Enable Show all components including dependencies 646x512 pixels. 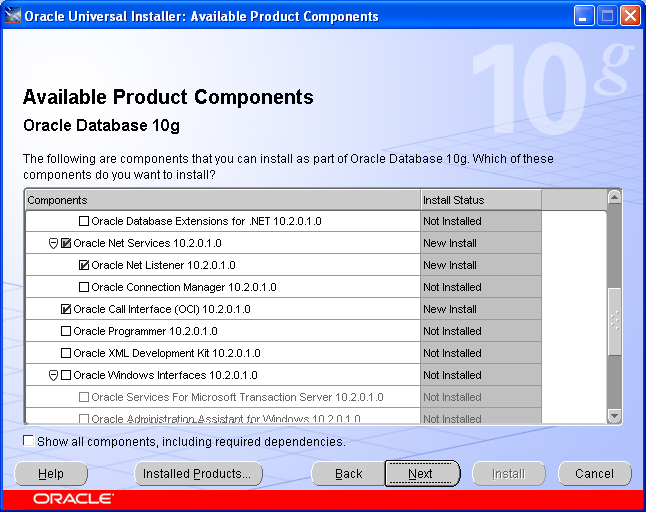coord(28,441)
